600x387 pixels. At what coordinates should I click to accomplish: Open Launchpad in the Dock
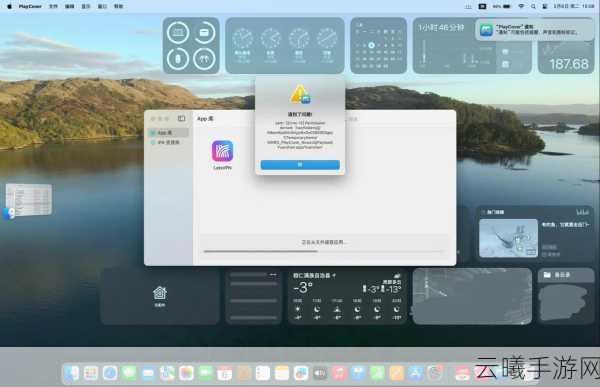91,373
